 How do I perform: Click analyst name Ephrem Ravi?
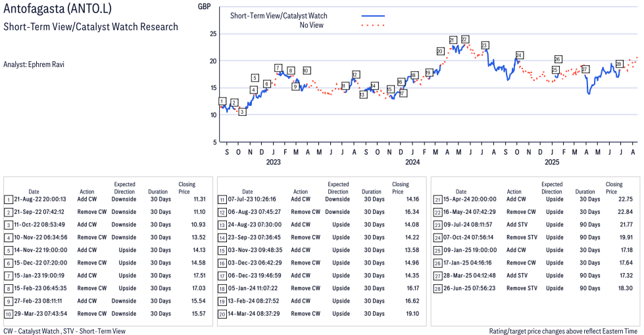(46, 64)
